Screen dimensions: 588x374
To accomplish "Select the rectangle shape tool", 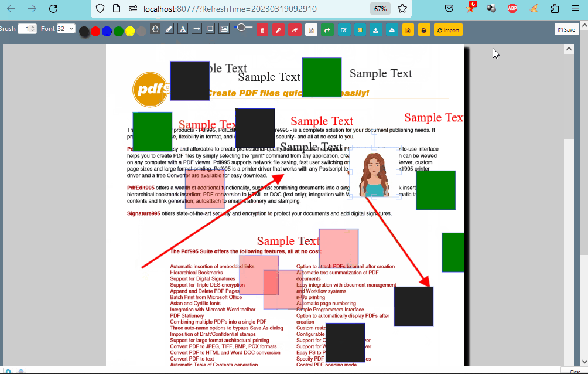I will tap(210, 29).
